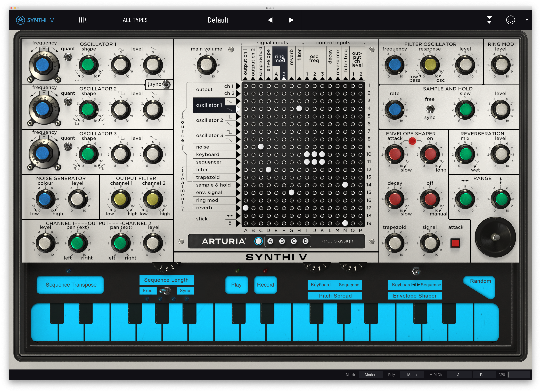Insert matrix pin at row 7 column E
Screen dimensions: 541x392
[x=276, y=132]
